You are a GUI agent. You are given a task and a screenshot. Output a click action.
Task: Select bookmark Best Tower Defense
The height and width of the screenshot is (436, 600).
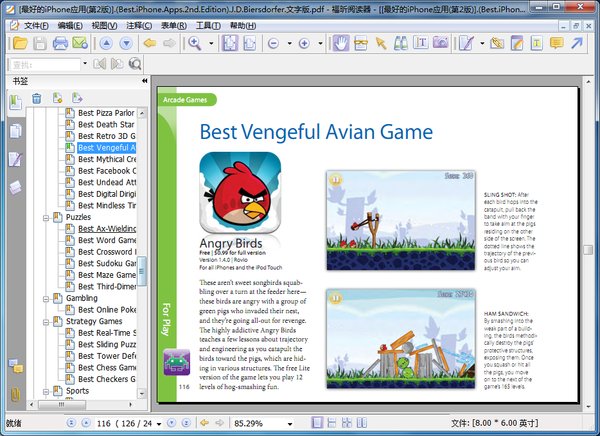pos(107,356)
